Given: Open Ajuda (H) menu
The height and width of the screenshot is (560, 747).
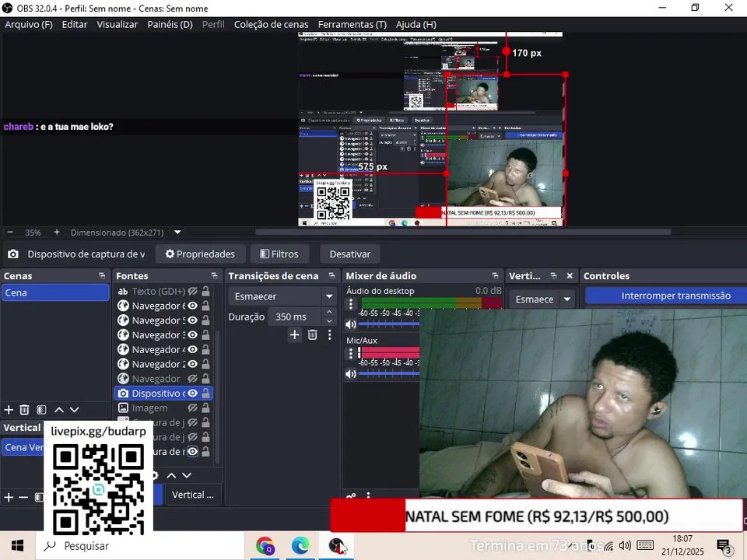Looking at the screenshot, I should point(416,24).
